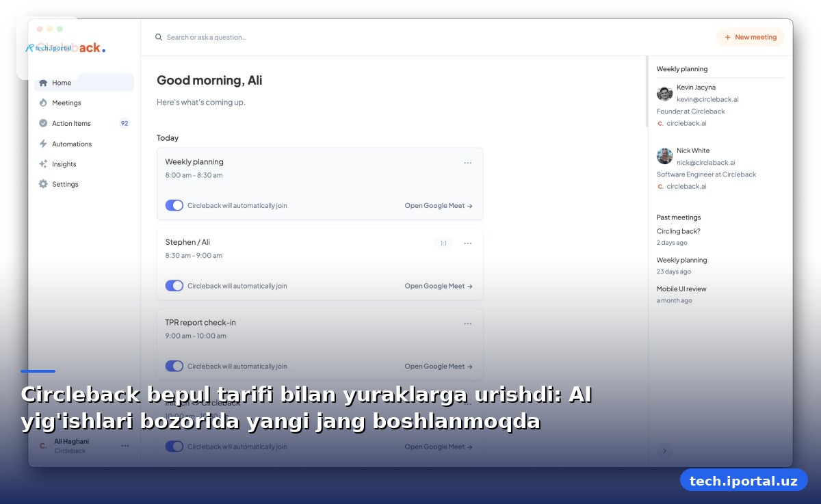Click the main content scrollbar
The image size is (821, 504).
pos(647,92)
